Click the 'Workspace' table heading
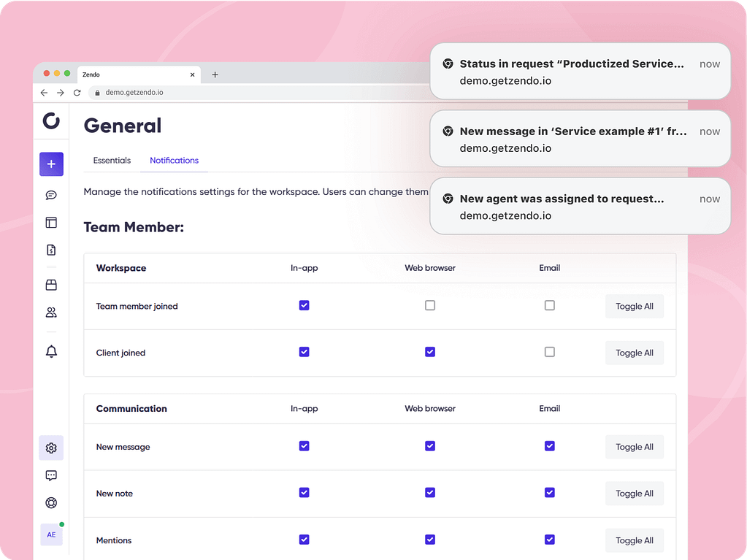Image resolution: width=747 pixels, height=560 pixels. pos(121,268)
